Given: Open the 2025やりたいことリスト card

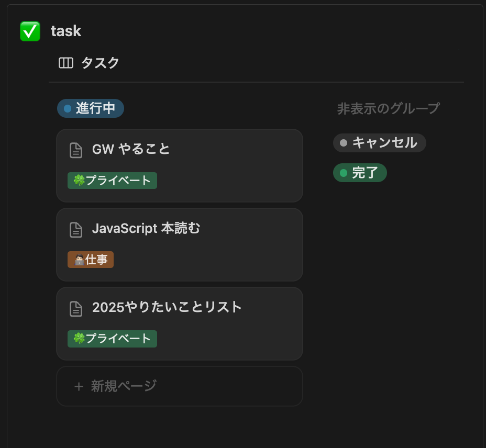Looking at the screenshot, I should tap(180, 324).
